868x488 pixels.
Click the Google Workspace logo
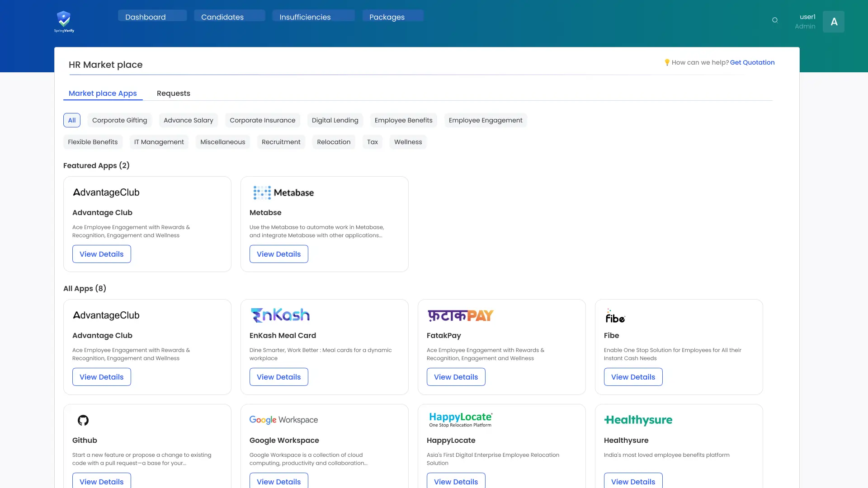tap(283, 420)
